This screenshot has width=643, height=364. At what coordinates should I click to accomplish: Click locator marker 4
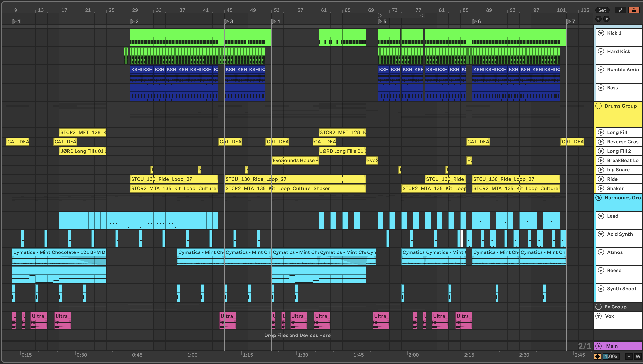point(274,21)
